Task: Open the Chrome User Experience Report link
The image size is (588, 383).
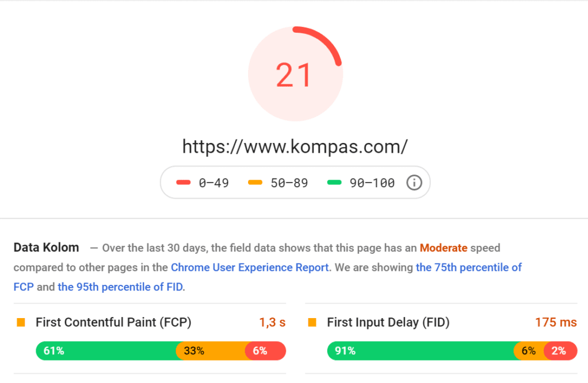Action: coord(250,267)
